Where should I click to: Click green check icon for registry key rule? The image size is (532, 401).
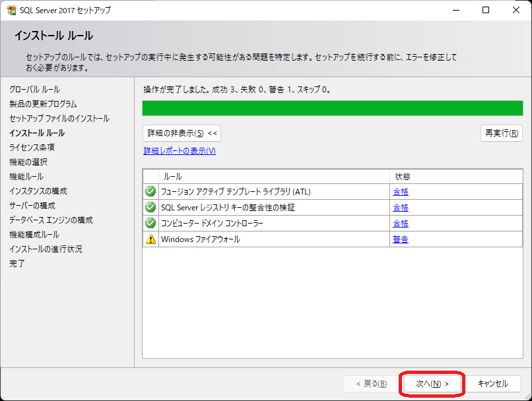click(x=150, y=208)
